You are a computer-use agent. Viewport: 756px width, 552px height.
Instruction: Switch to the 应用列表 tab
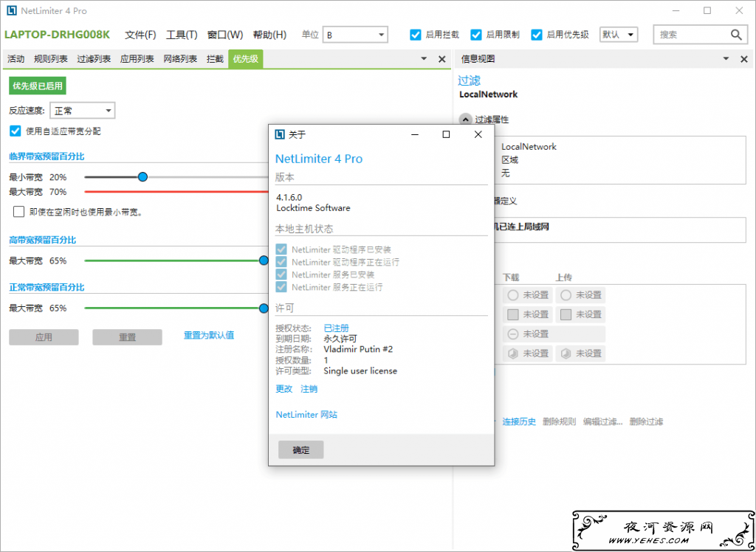point(137,59)
